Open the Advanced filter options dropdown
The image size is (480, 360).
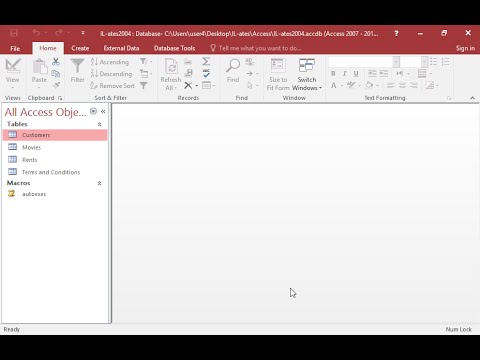click(x=146, y=73)
